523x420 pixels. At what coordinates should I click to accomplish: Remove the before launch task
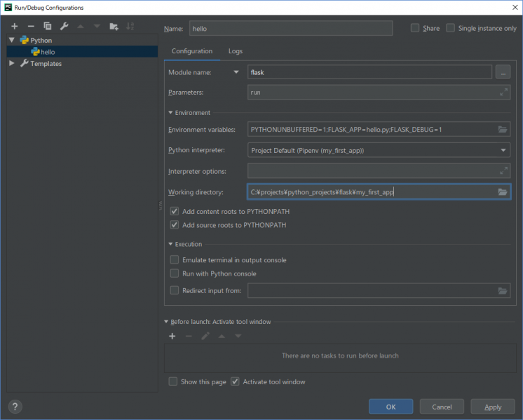coord(189,336)
